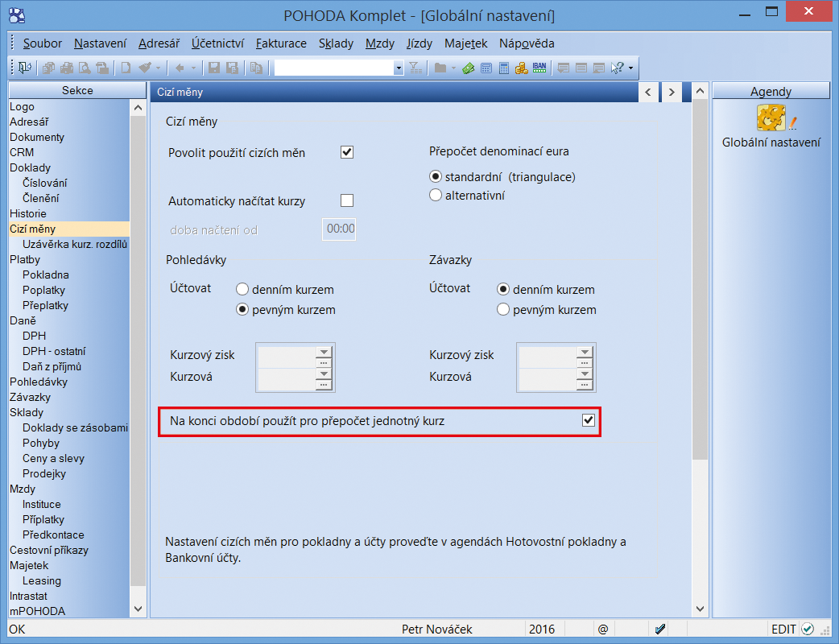Click the IBAN toolbar icon
The image size is (839, 644).
539,68
